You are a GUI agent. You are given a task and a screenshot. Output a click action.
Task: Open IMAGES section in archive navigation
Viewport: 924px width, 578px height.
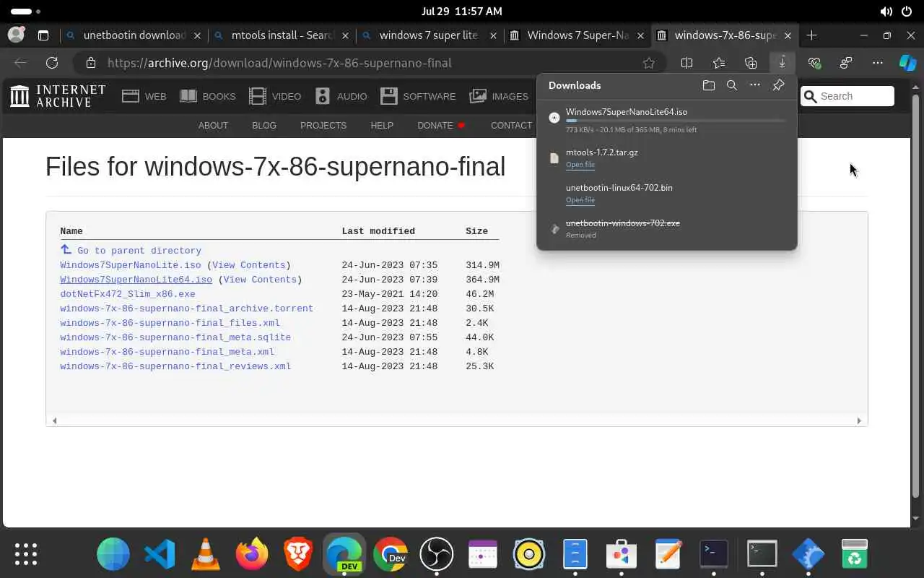click(x=499, y=96)
